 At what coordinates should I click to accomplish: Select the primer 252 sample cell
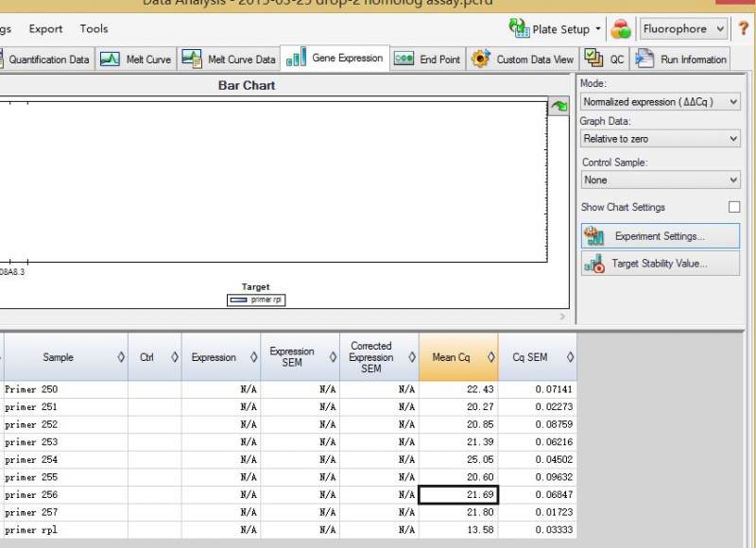[x=65, y=424]
